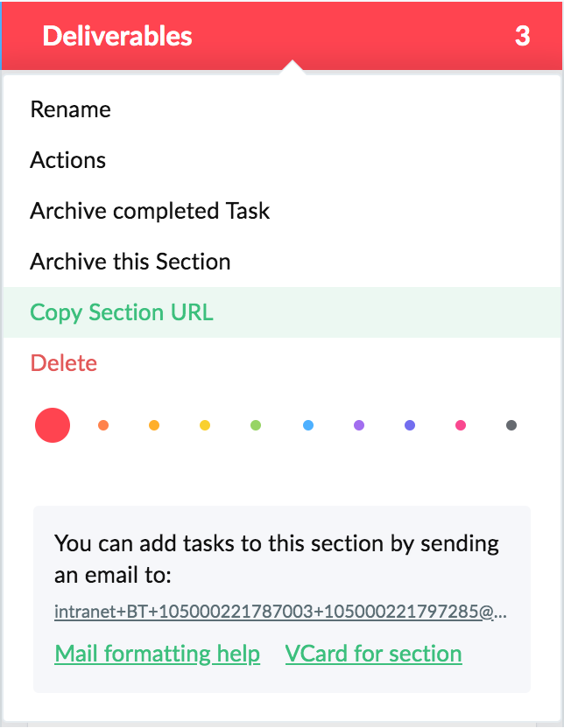Click the Deliverables section header title

pos(117,36)
